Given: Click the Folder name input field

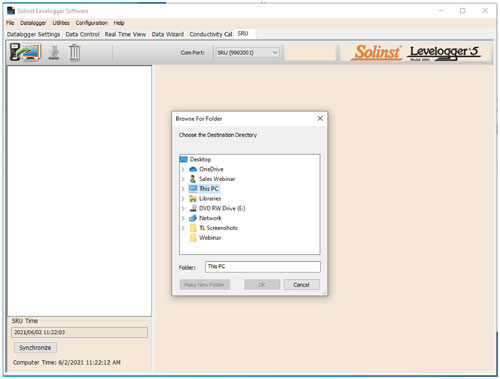Looking at the screenshot, I should tap(263, 267).
